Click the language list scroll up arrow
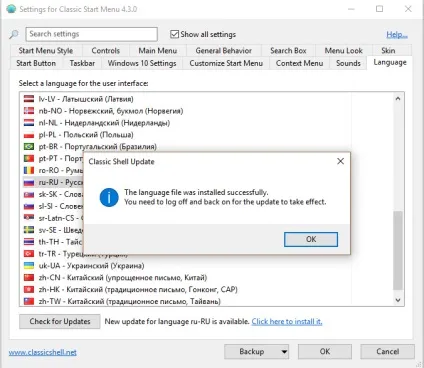Viewport: 424px width, 368px height. pos(398,99)
